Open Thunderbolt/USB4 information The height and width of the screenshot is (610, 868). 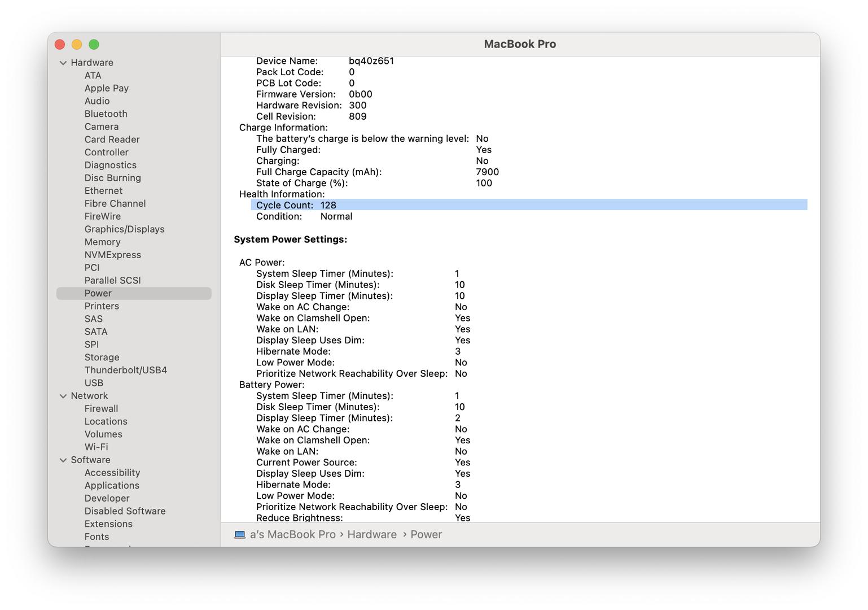pyautogui.click(x=125, y=371)
